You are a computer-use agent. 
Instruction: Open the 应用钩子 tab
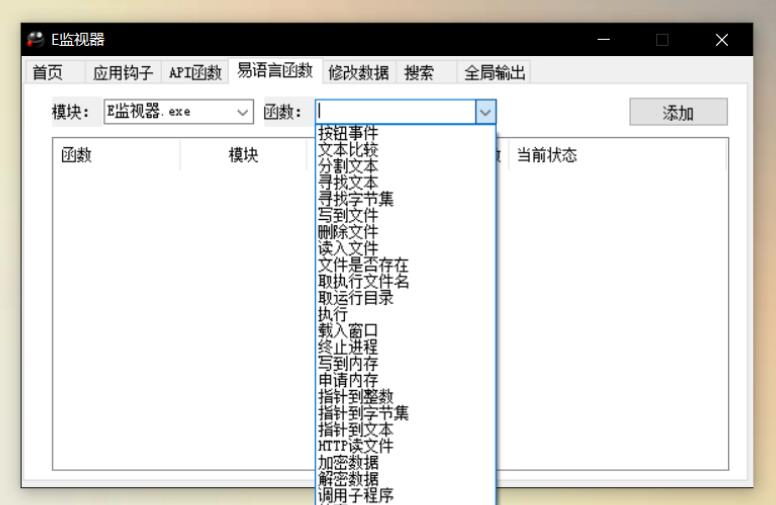[123, 73]
